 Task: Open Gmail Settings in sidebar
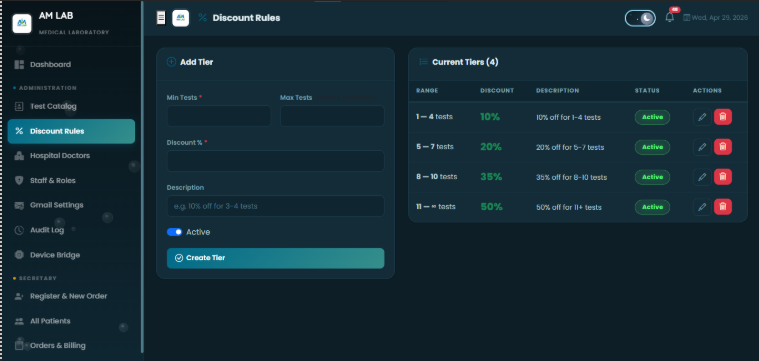pos(71,205)
